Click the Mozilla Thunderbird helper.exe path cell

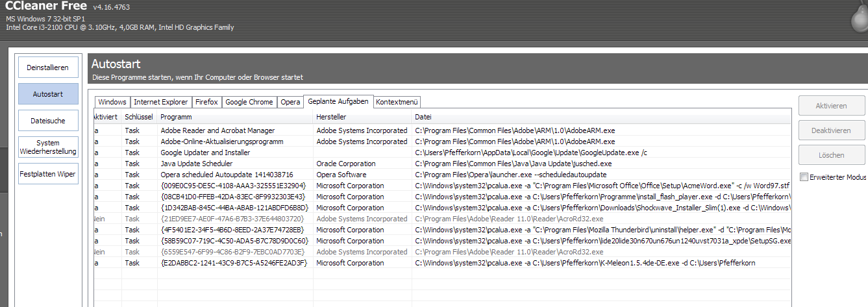(602, 230)
